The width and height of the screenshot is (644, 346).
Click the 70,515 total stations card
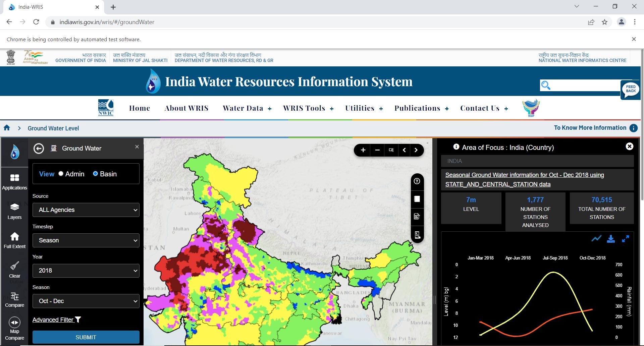coord(602,208)
